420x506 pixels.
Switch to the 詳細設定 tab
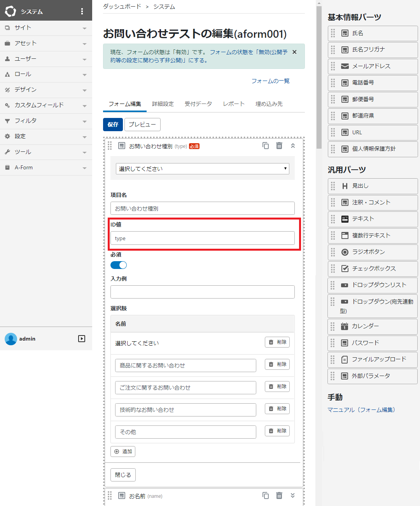coord(163,104)
